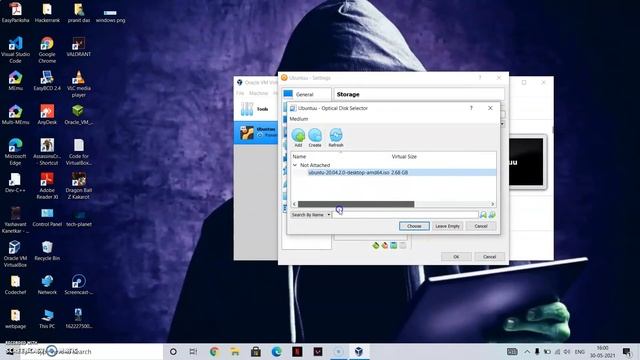640x360 pixels.
Task: Open the Network desktop icon
Action: click(47, 284)
